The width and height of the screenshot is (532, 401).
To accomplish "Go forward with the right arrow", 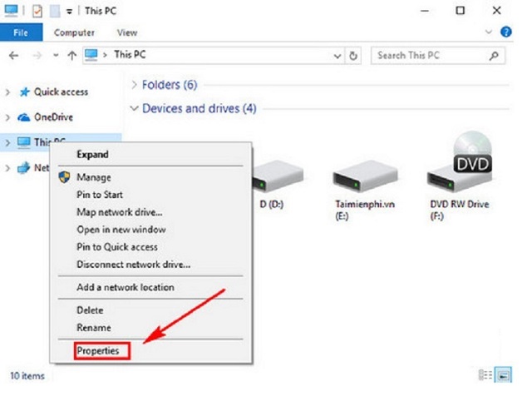I will click(37, 56).
